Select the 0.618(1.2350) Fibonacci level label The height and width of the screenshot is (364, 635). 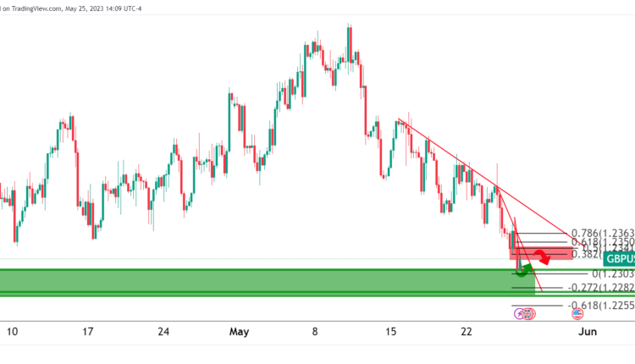[x=604, y=242]
